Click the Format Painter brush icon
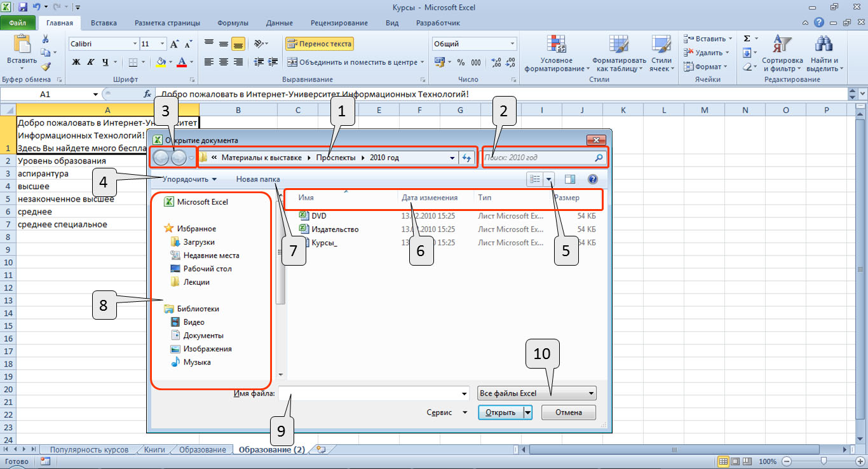The height and width of the screenshot is (469, 868). [x=46, y=66]
